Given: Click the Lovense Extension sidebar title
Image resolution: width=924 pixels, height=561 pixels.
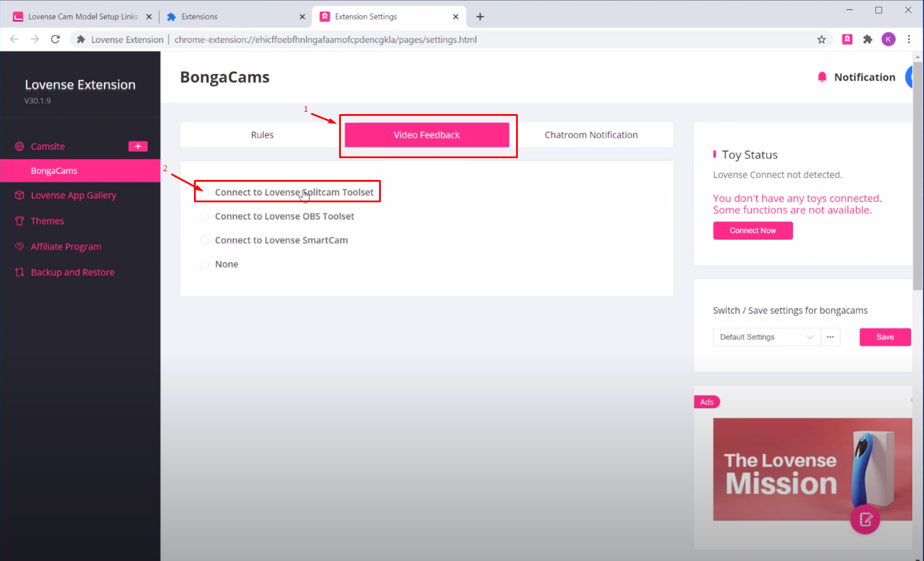Looking at the screenshot, I should (x=80, y=85).
